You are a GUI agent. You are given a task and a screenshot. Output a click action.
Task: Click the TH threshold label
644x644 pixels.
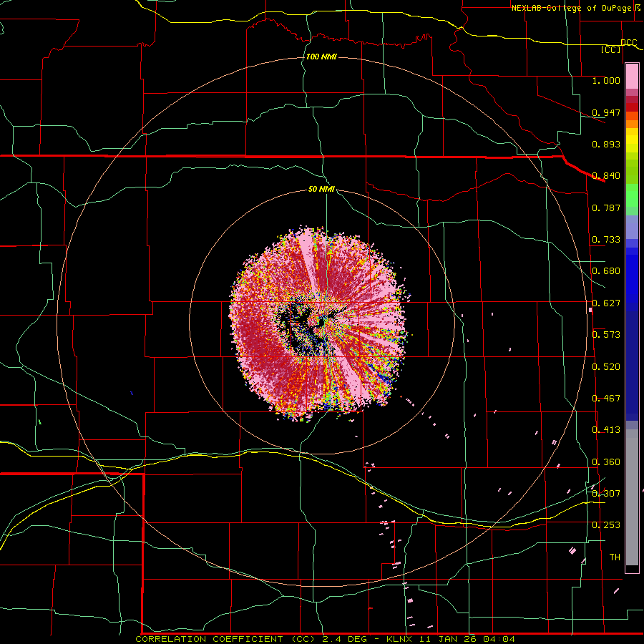click(615, 557)
